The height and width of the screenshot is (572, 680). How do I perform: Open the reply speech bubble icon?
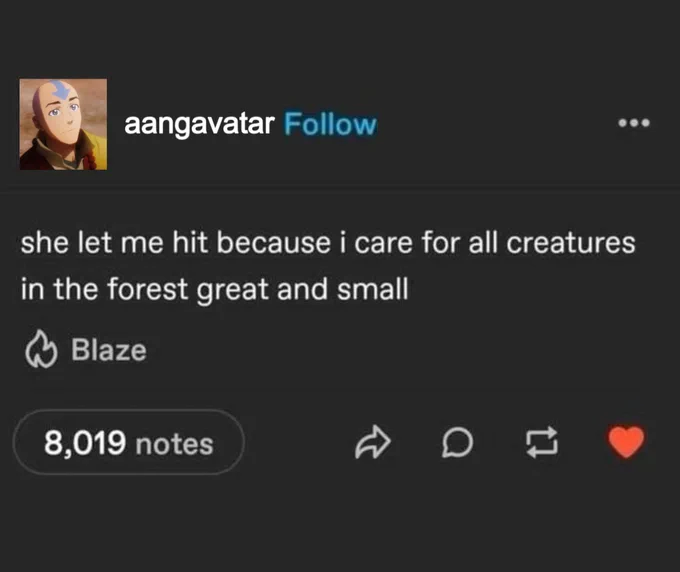[457, 442]
